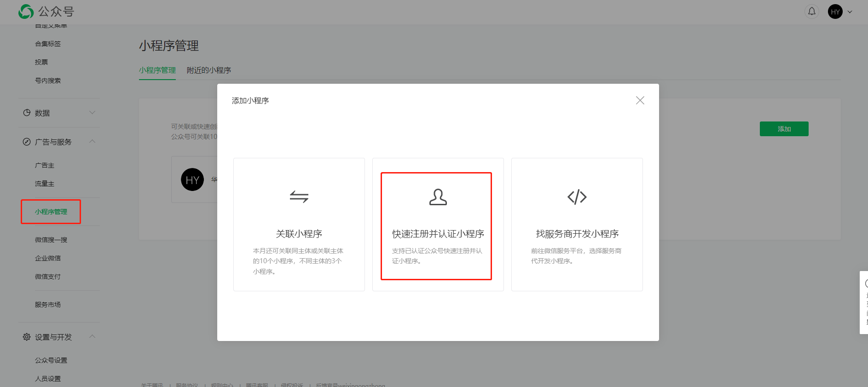Image resolution: width=868 pixels, height=387 pixels.
Task: Open 服务市场 in the sidebar
Action: 48,305
